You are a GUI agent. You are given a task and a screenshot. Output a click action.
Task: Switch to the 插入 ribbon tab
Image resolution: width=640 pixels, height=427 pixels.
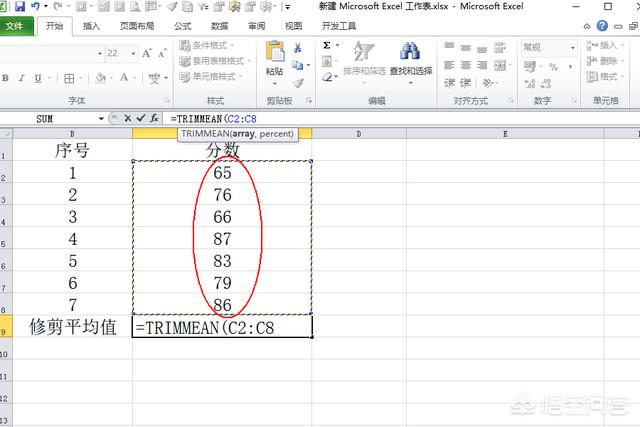(x=91, y=26)
